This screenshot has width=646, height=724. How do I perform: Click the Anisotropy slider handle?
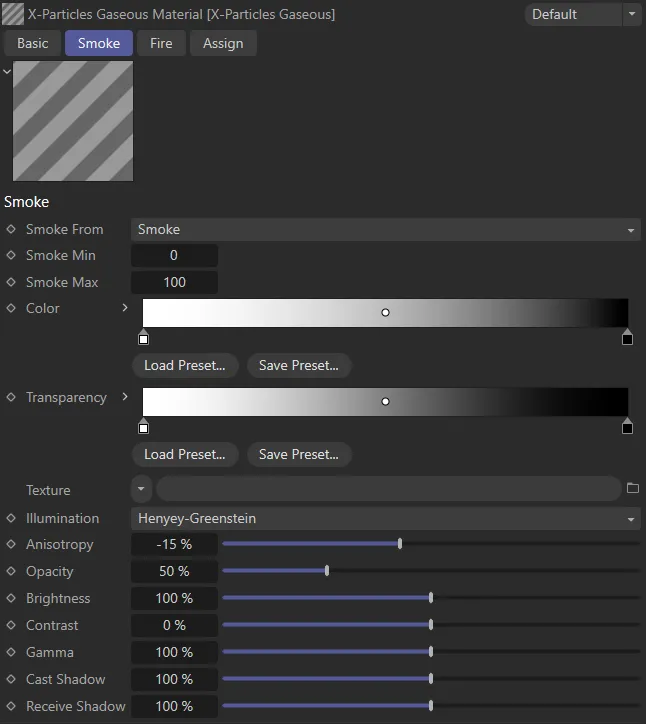pos(400,544)
